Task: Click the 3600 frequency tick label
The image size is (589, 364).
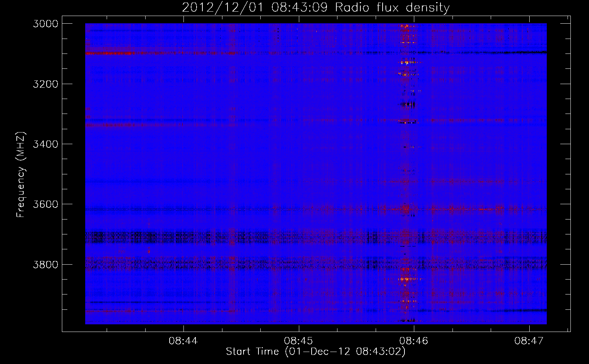Action: (46, 204)
